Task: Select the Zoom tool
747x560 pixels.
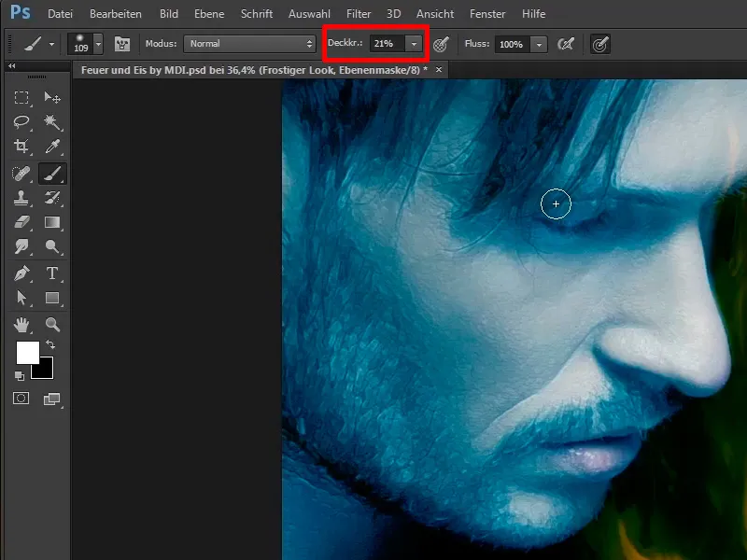Action: pyautogui.click(x=52, y=325)
